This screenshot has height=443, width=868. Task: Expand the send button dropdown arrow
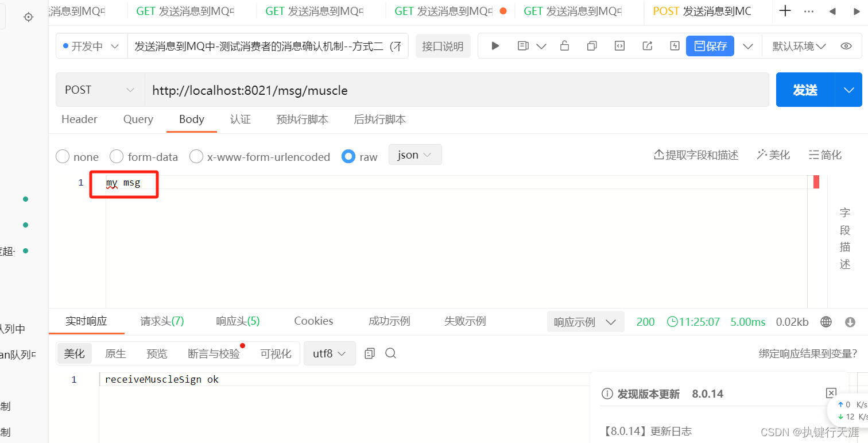tap(848, 90)
